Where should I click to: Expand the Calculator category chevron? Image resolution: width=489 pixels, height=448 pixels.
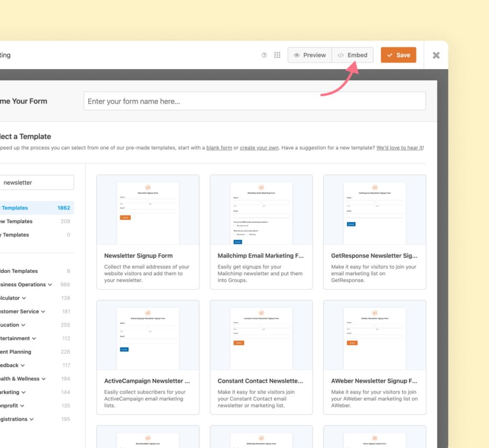coord(24,298)
